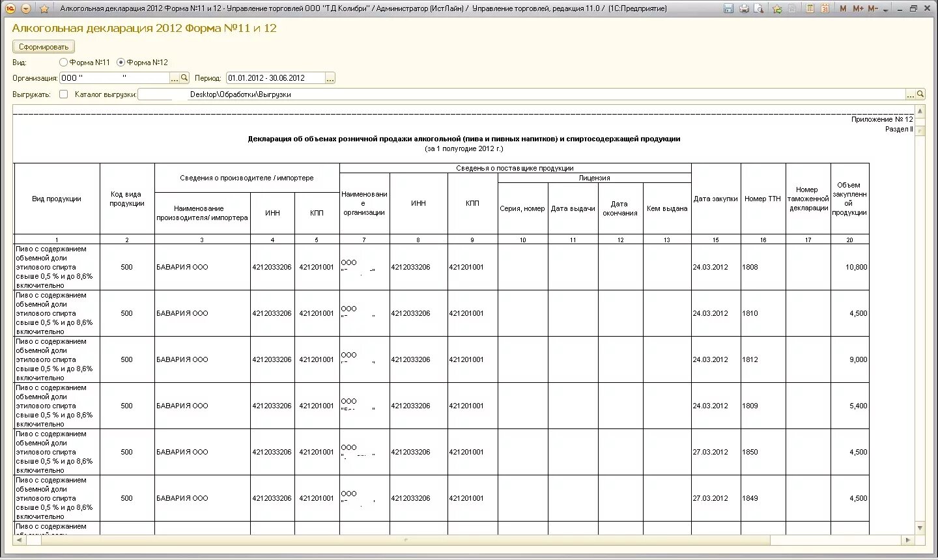The image size is (938, 560).
Task: Click the Вид продукции column header
Action: 57,199
